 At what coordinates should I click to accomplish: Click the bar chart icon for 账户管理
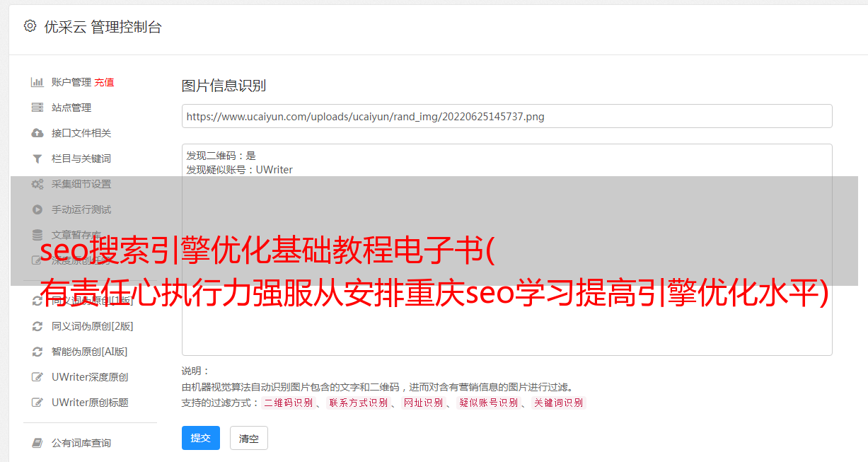[37, 82]
